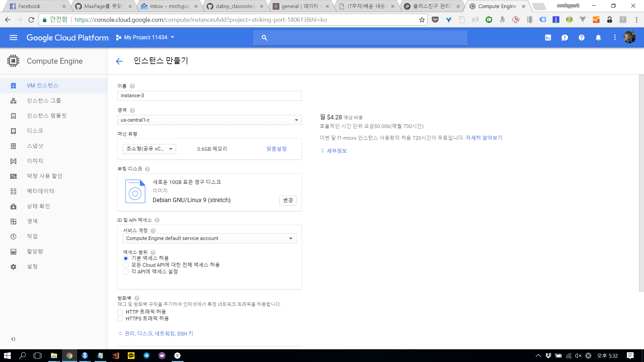Open 스냅샷 in the sidebar menu

(35, 146)
